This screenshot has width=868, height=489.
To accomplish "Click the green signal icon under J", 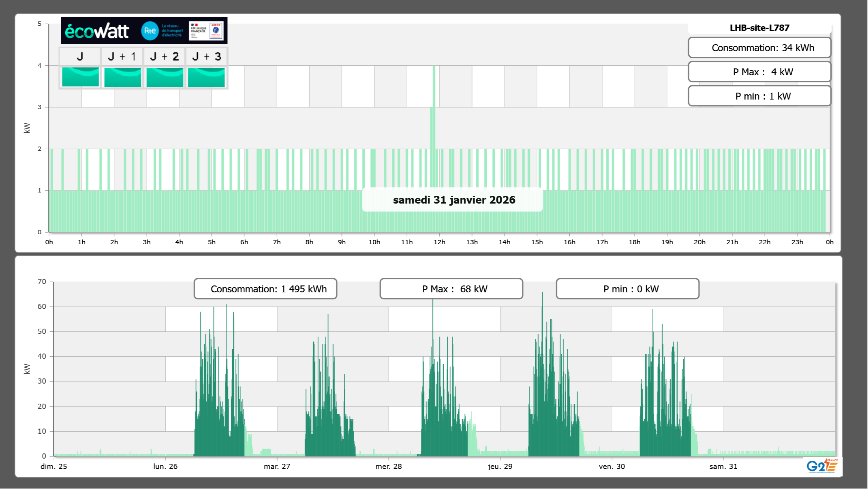I will (80, 77).
